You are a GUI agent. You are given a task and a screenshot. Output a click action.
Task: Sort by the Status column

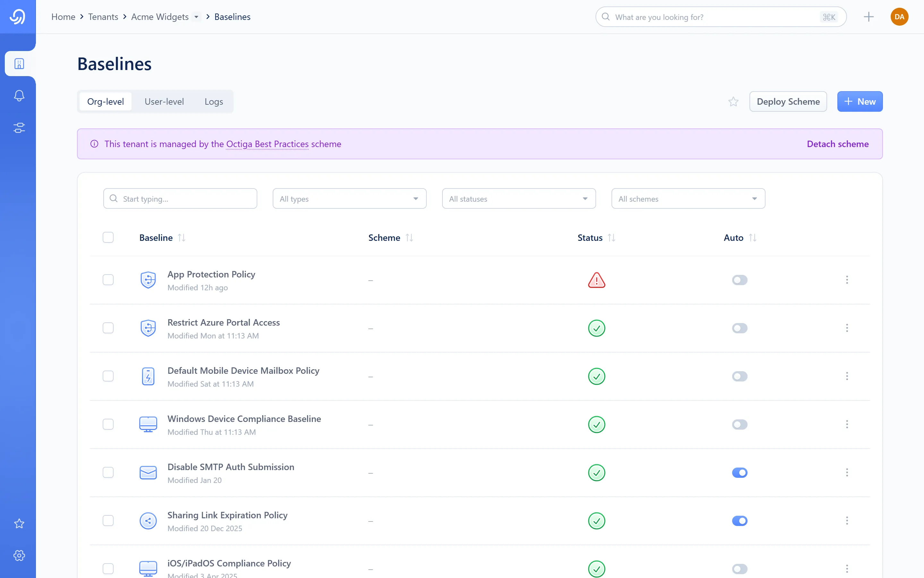click(596, 238)
